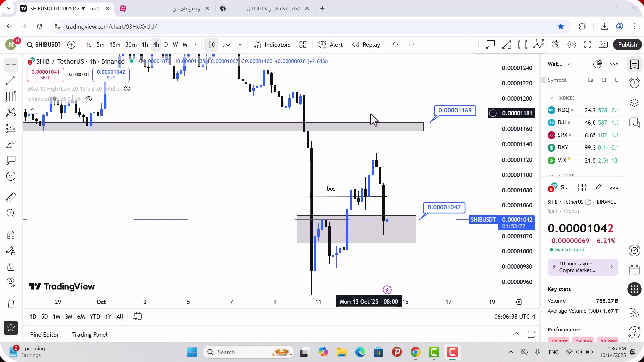Image resolution: width=644 pixels, height=362 pixels.
Task: Open quick search magnifier icon
Action: tap(556, 45)
